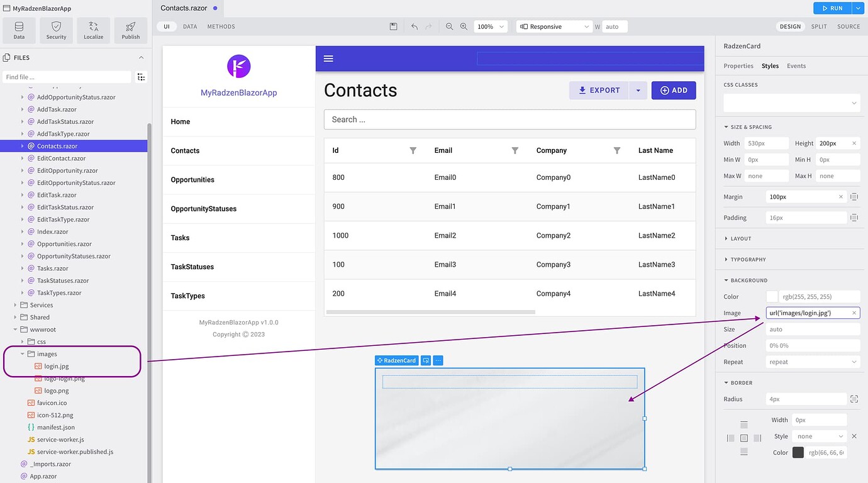Click the zoom in magnifier icon

tap(464, 26)
